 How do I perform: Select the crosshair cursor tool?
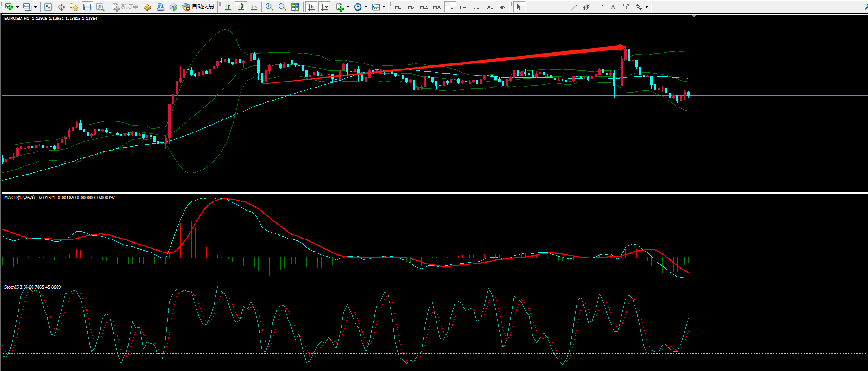point(532,7)
